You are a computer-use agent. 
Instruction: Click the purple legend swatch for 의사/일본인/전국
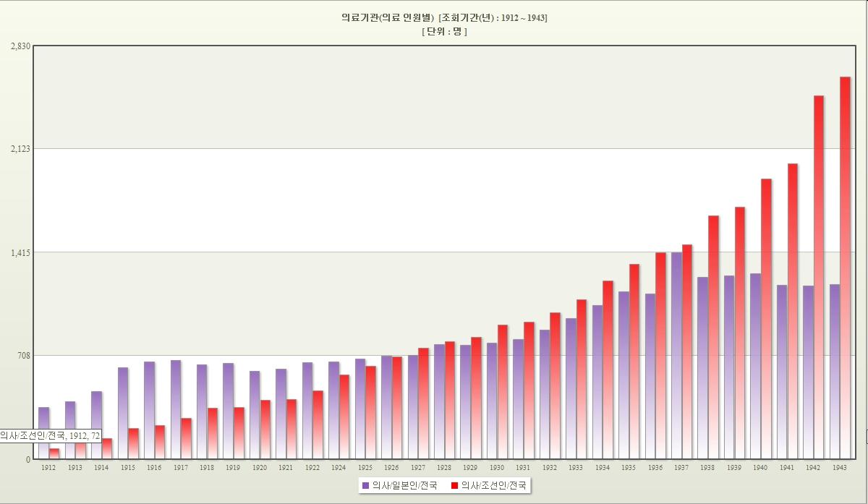365,485
